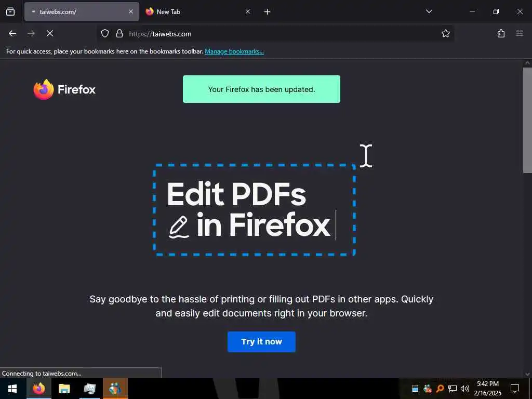Image resolution: width=532 pixels, height=399 pixels.
Task: Open the Windows Start menu
Action: pos(13,389)
